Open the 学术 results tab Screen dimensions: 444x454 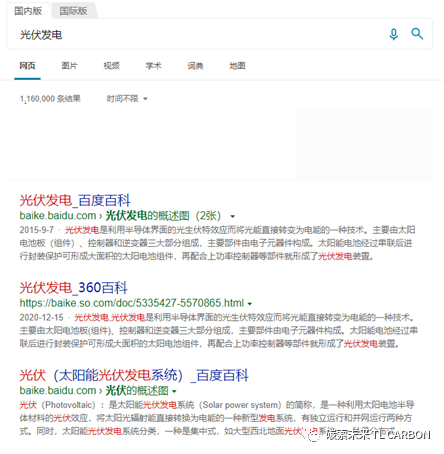click(x=153, y=66)
